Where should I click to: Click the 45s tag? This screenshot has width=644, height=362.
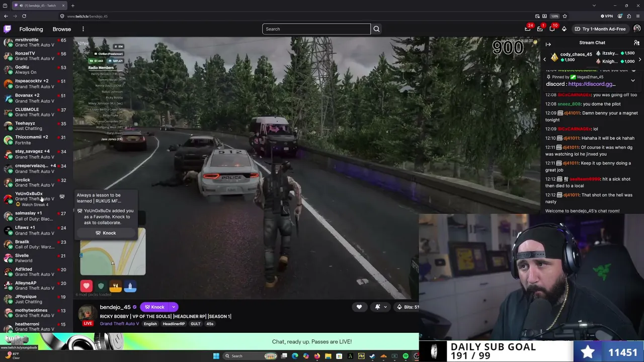point(210,324)
